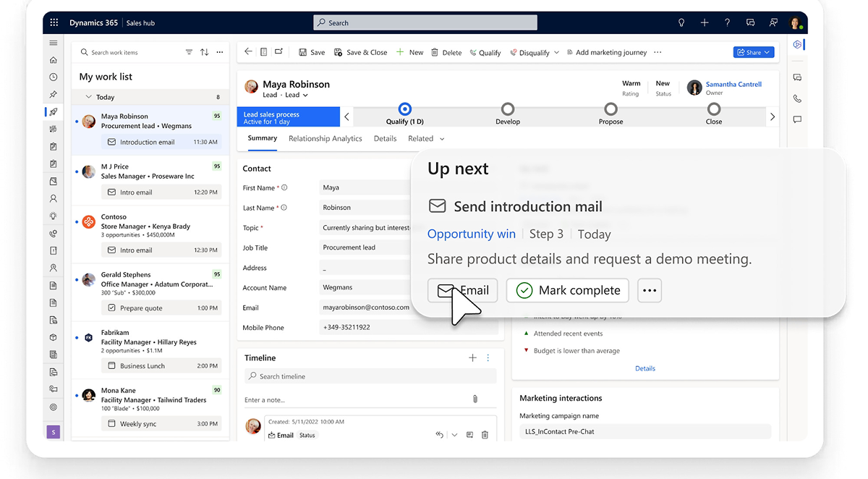Select the Propose stage circle
This screenshot has height=479, width=868.
pyautogui.click(x=610, y=109)
